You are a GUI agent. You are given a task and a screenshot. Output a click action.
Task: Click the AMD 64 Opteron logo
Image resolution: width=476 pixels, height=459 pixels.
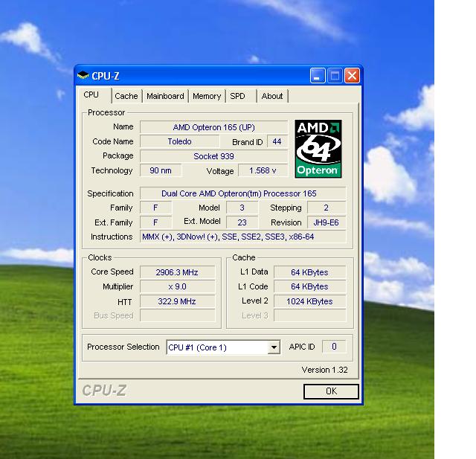tap(318, 149)
